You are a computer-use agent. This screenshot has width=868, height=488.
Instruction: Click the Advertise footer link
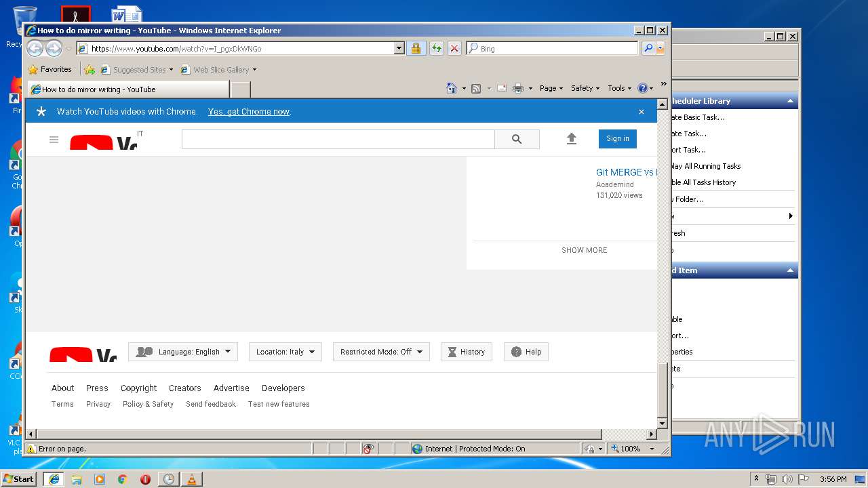[x=231, y=388]
